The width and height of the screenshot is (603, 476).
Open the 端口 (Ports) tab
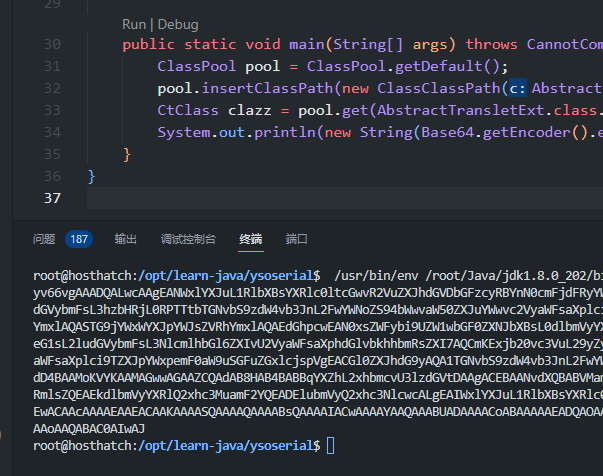297,239
